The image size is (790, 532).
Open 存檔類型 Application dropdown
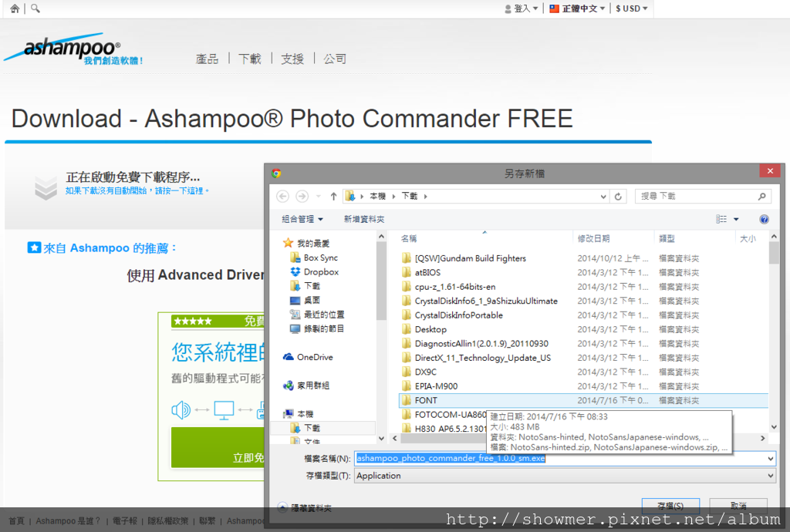[565, 476]
